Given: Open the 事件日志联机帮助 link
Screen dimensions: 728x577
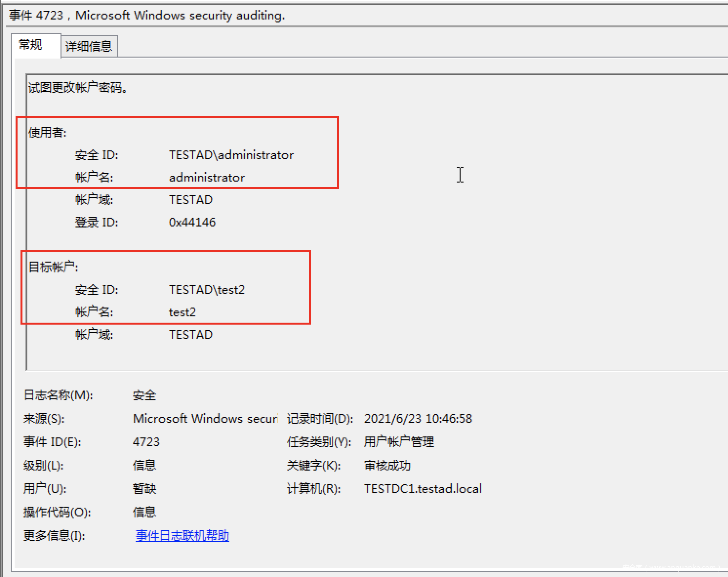Looking at the screenshot, I should point(182,536).
